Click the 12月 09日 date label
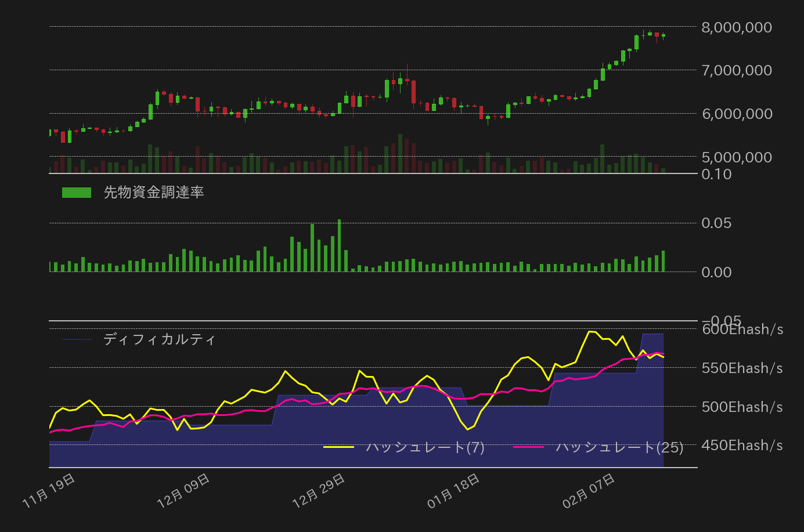The image size is (804, 532). tap(184, 491)
